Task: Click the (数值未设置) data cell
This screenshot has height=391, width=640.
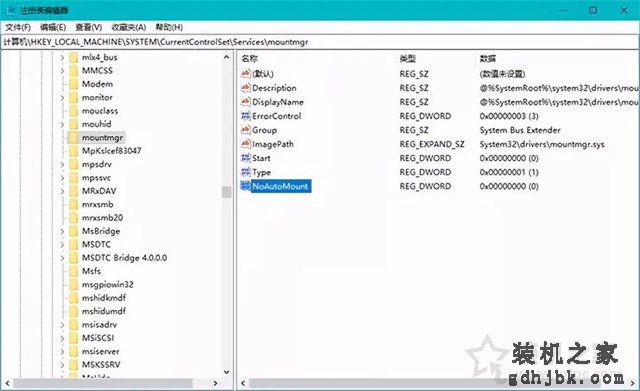Action: coord(502,74)
